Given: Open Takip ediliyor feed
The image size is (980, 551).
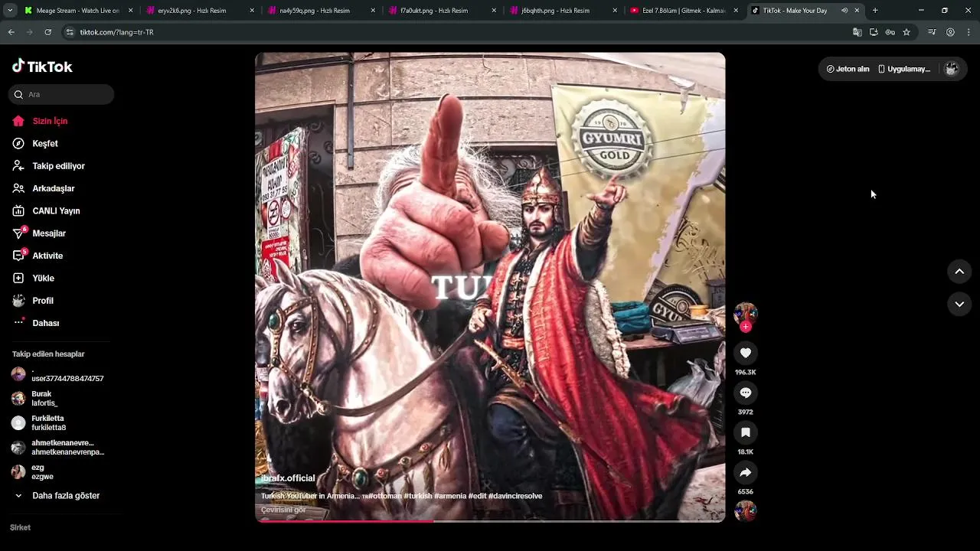Looking at the screenshot, I should (x=58, y=166).
